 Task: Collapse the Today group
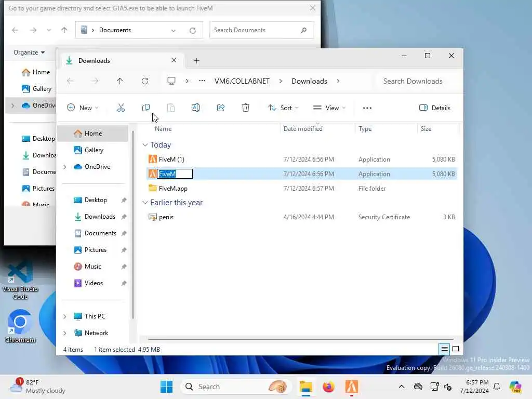[x=145, y=145]
